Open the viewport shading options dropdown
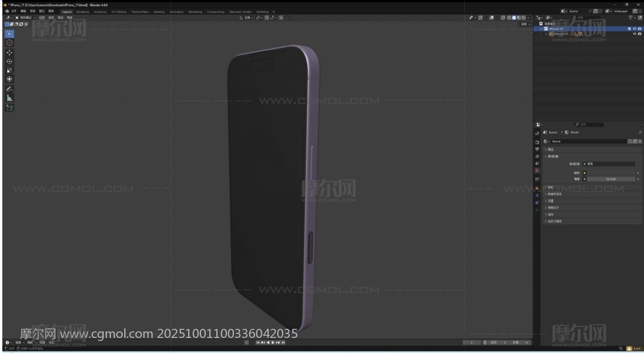 click(x=528, y=18)
